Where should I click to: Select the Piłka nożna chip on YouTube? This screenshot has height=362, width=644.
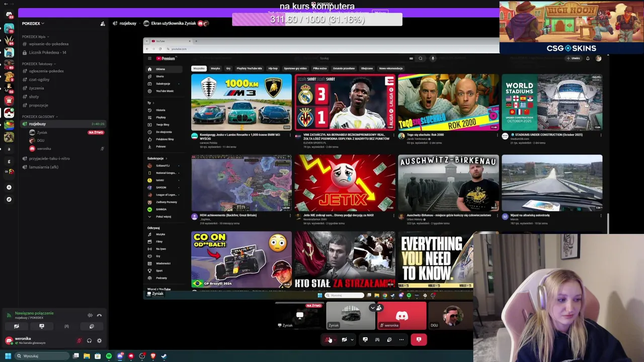(320, 68)
